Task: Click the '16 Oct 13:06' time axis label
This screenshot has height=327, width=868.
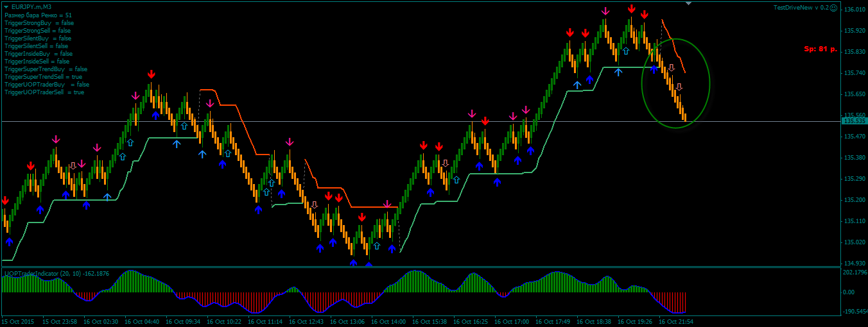Action: (x=347, y=321)
